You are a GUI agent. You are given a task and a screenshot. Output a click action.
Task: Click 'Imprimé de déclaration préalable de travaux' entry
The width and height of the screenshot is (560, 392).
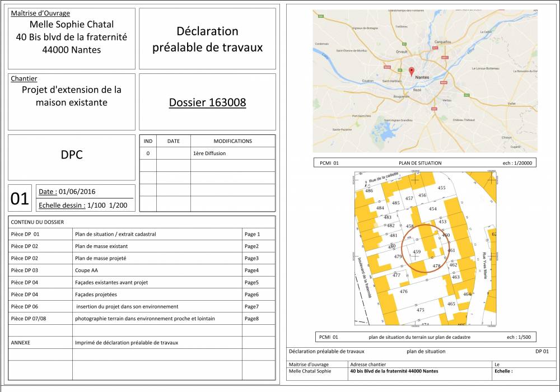(x=127, y=343)
